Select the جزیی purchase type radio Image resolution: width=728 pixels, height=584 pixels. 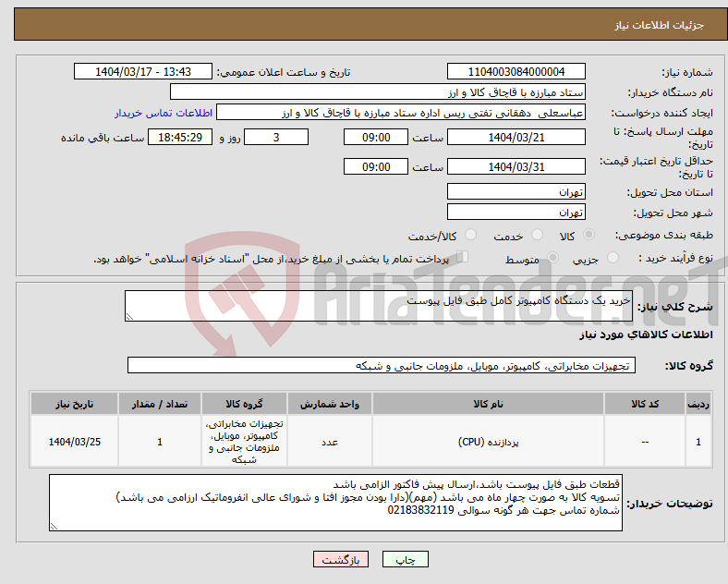(x=613, y=257)
